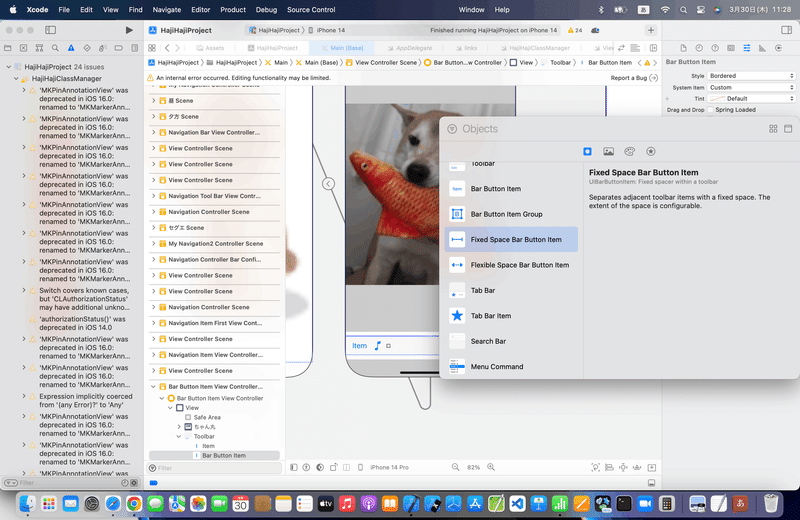The width and height of the screenshot is (800, 520).
Task: Select the Attributes inspector icon
Action: coord(746,48)
